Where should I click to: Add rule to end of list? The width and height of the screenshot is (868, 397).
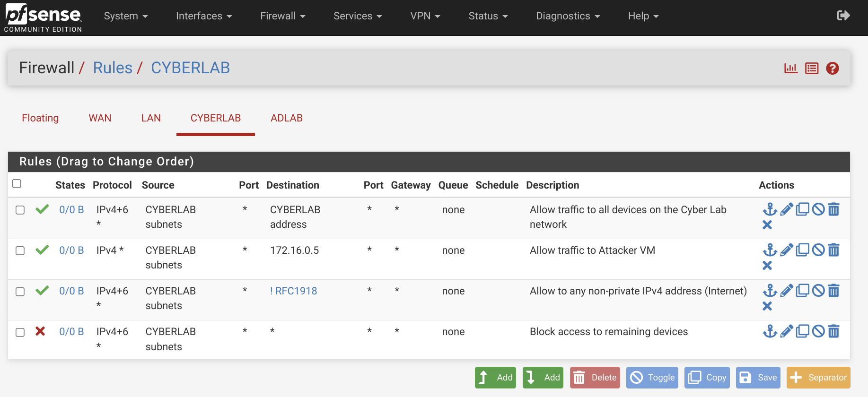click(543, 378)
